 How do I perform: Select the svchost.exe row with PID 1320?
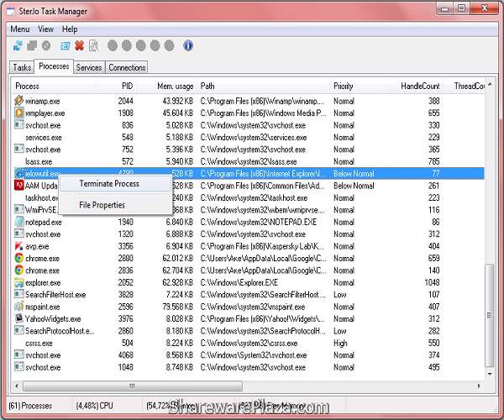(x=248, y=234)
